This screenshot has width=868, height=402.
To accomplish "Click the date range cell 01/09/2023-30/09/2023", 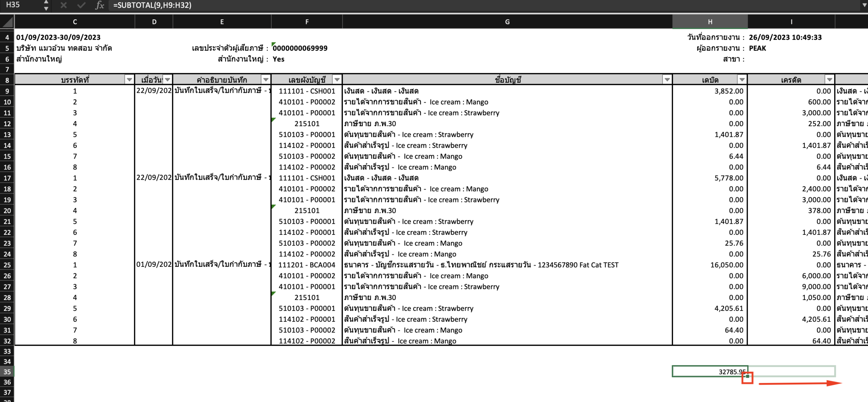I will (x=58, y=37).
